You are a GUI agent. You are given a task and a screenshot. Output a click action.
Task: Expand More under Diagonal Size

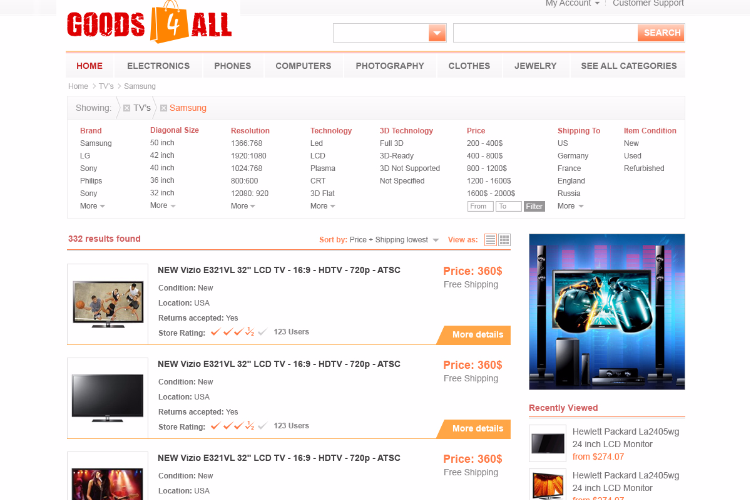(163, 205)
